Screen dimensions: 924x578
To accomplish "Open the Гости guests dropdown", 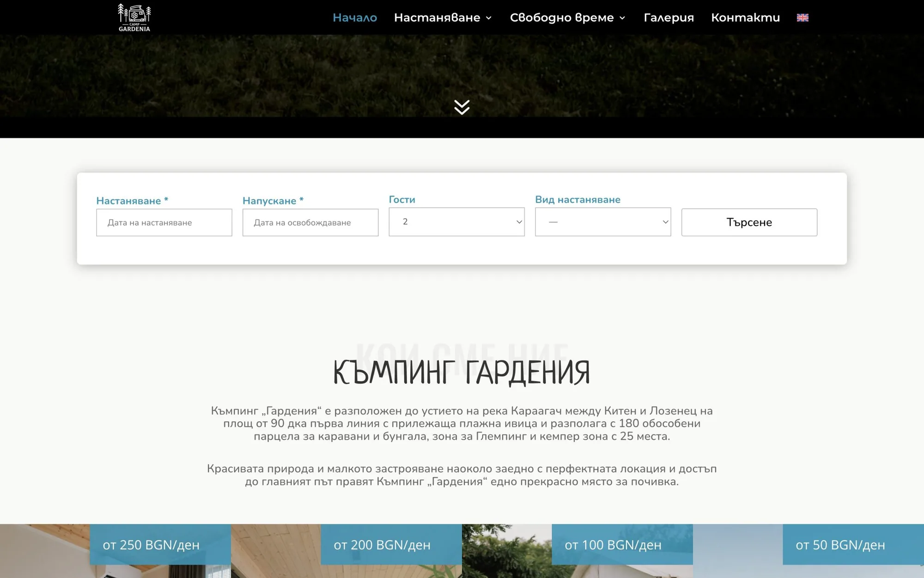I will [456, 222].
